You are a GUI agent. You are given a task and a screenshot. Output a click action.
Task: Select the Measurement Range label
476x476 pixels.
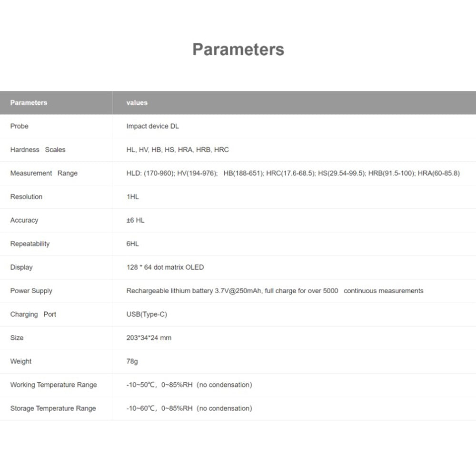click(x=44, y=173)
